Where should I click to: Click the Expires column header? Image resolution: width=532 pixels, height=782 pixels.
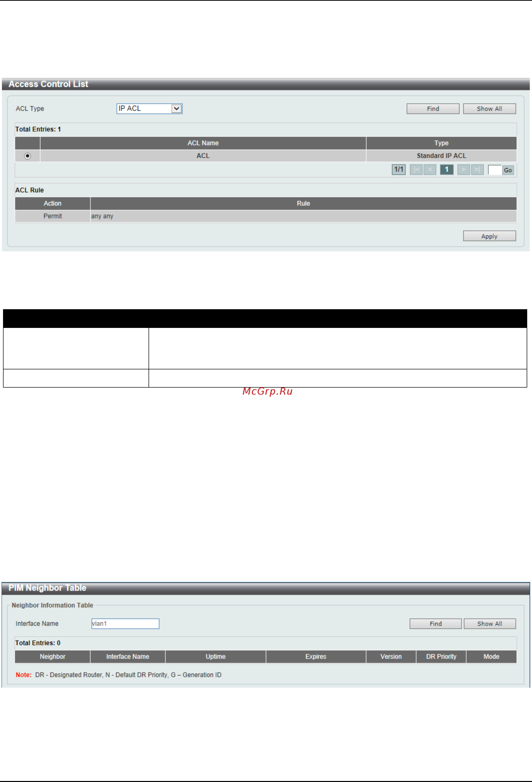316,657
